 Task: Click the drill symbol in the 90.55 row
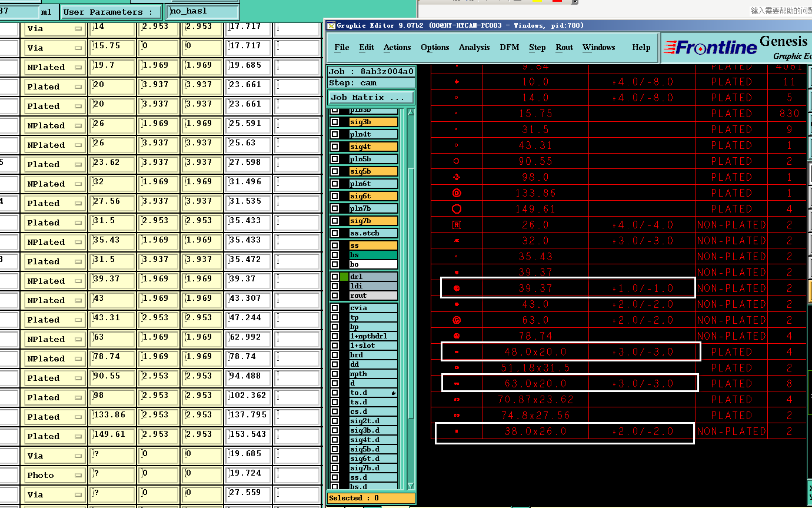[x=456, y=161]
